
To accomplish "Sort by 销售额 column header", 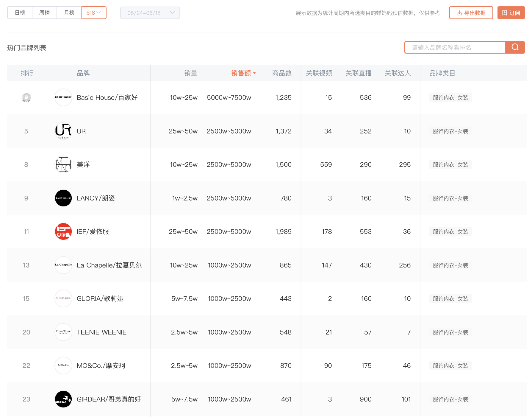I will [243, 73].
